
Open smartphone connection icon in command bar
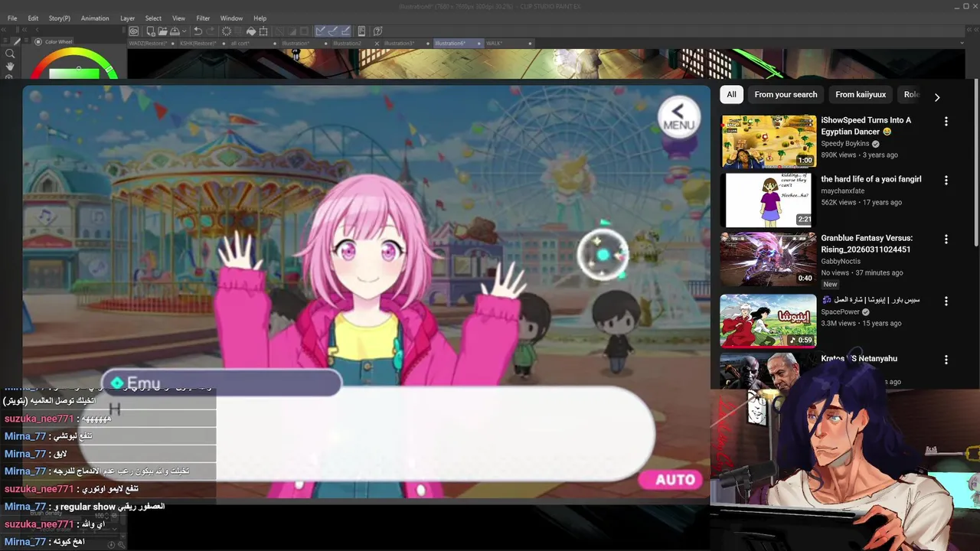click(x=362, y=31)
